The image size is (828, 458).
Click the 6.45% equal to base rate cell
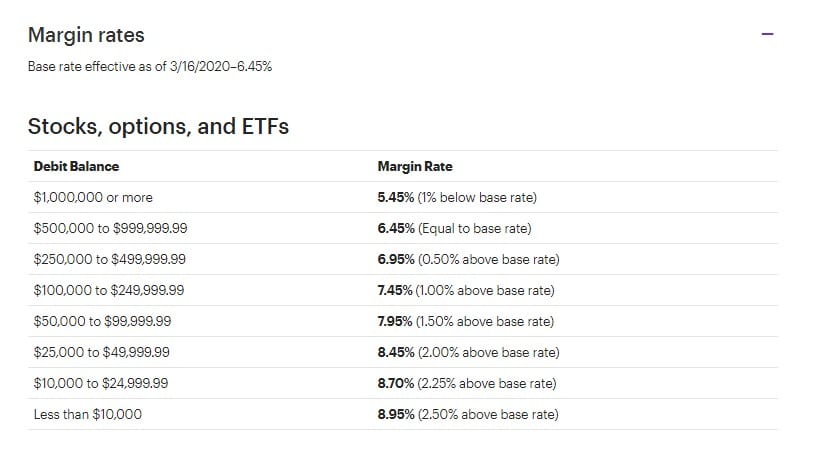[x=454, y=228]
